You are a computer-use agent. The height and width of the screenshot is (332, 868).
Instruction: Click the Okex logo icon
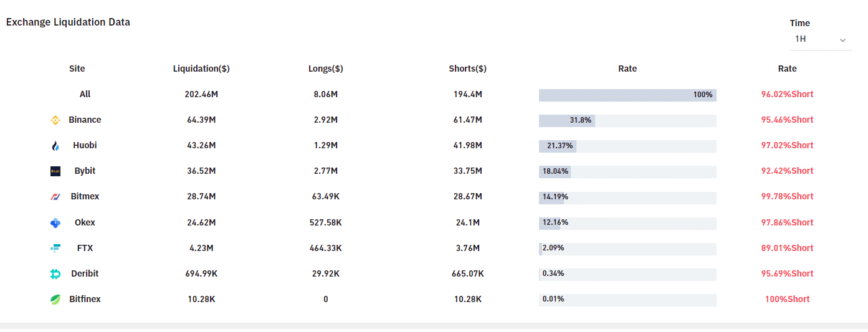click(x=55, y=223)
